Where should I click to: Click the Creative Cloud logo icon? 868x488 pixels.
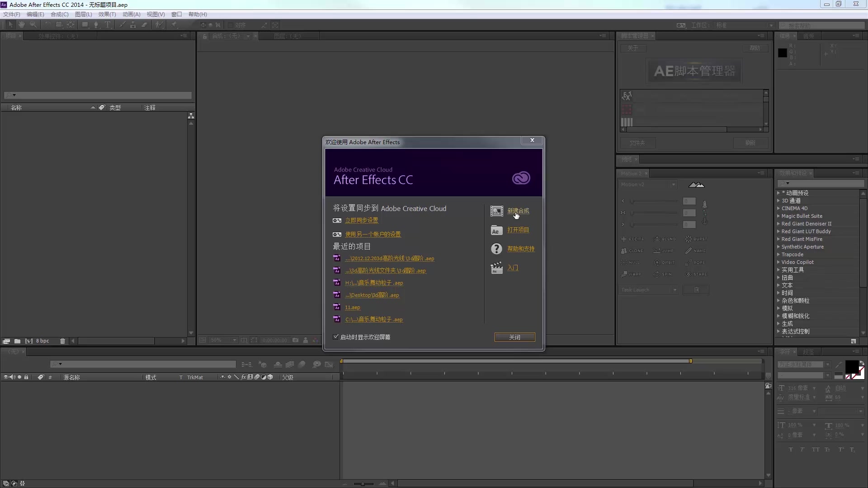(x=521, y=178)
